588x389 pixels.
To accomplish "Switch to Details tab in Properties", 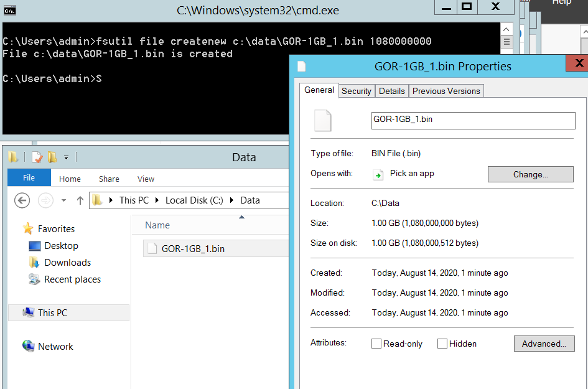I will click(x=392, y=91).
